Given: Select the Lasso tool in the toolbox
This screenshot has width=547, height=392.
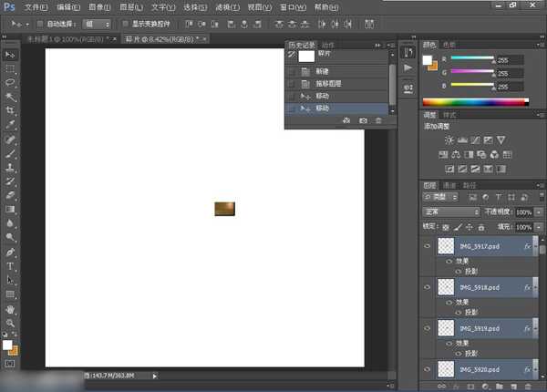Looking at the screenshot, I should pos(11,82).
